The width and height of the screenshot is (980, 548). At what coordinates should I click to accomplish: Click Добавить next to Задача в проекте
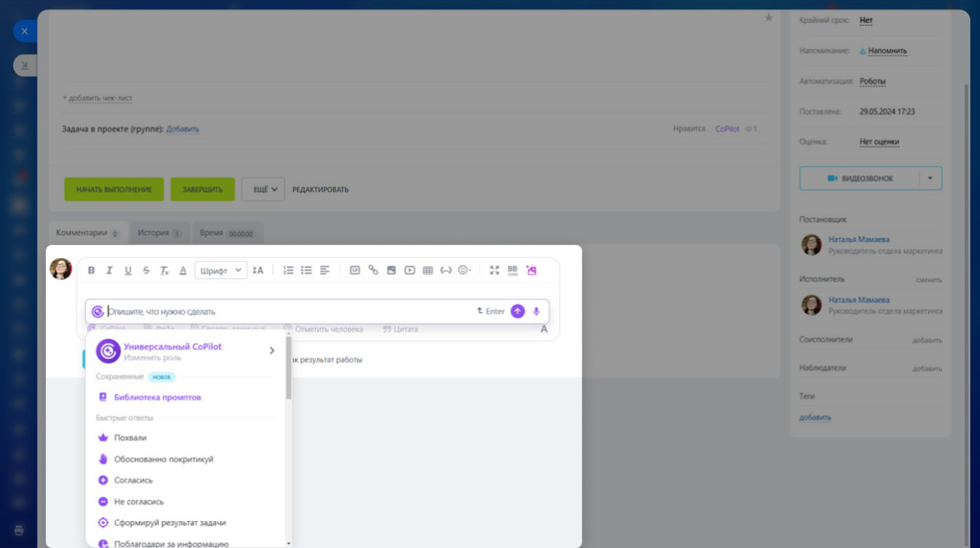pos(182,129)
